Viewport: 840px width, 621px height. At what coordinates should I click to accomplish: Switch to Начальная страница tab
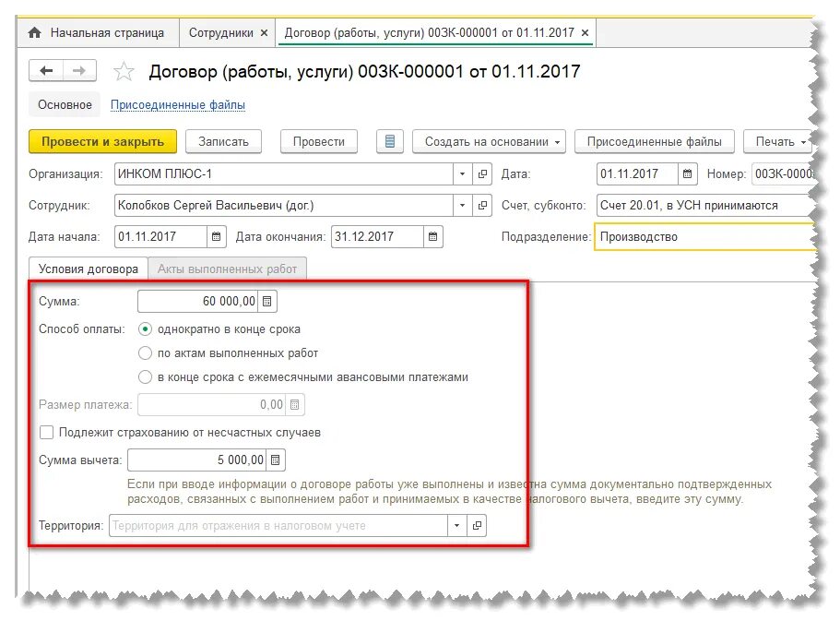[x=97, y=32]
